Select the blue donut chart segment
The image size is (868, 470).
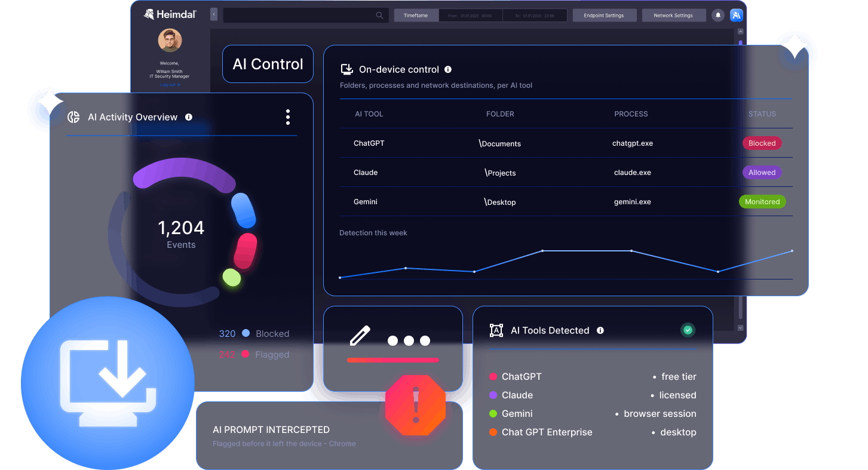coord(244,210)
